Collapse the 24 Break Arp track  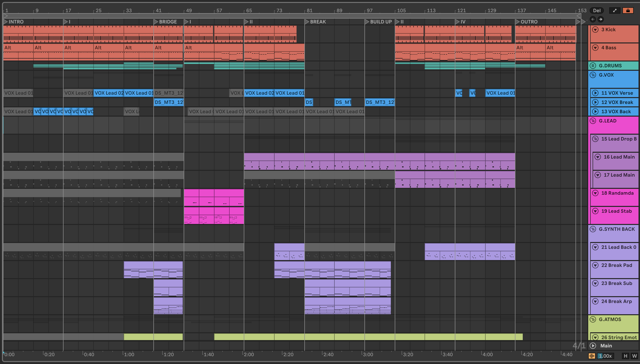[x=595, y=301]
